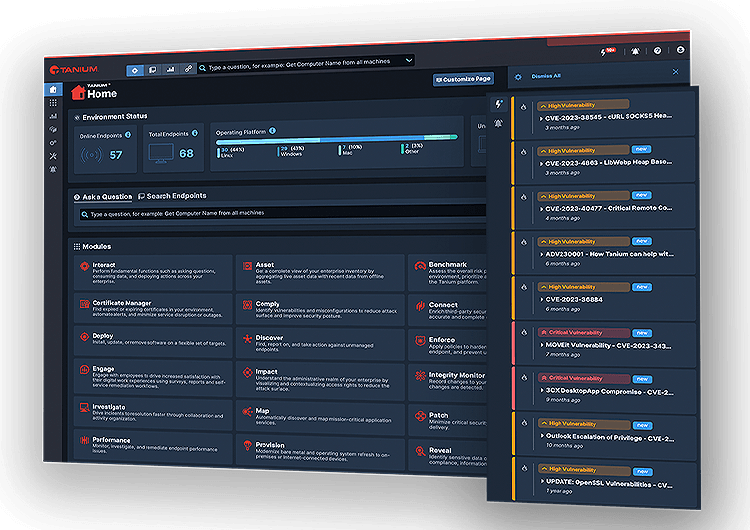Screen dimensions: 750x530
Task: Open the user account icon
Action: pyautogui.click(x=681, y=50)
